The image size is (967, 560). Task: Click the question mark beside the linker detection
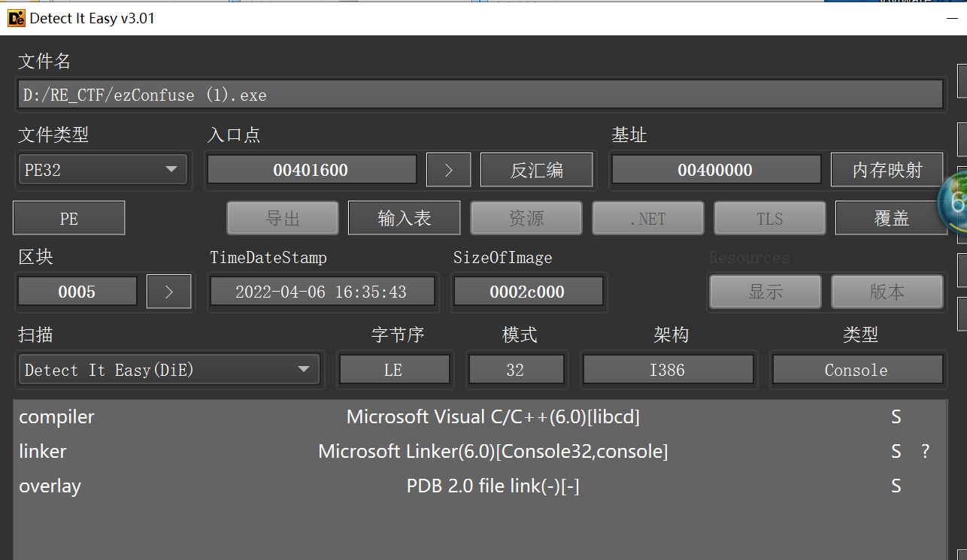[x=926, y=451]
